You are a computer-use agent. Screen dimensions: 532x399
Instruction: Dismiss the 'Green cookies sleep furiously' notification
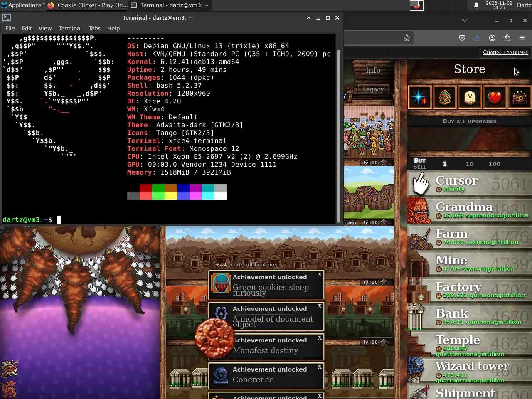(x=320, y=275)
